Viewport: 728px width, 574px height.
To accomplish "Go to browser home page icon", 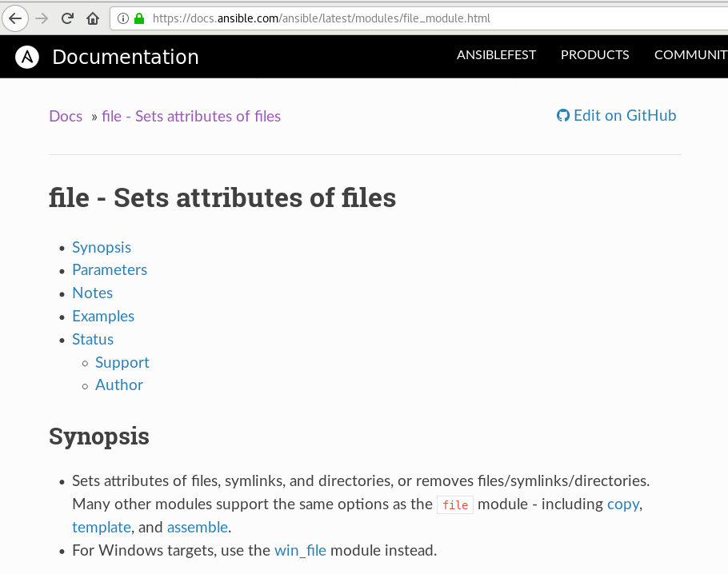I will coord(93,18).
